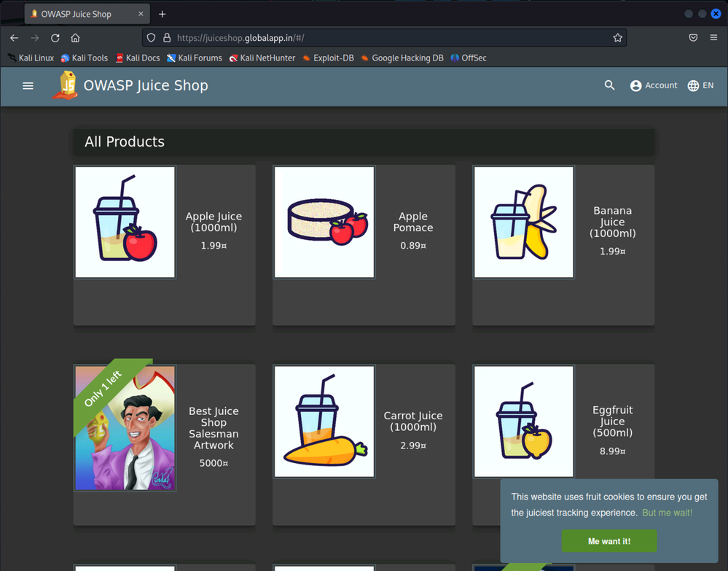
Task: Open the Kali Docs bookmark
Action: pyautogui.click(x=138, y=58)
